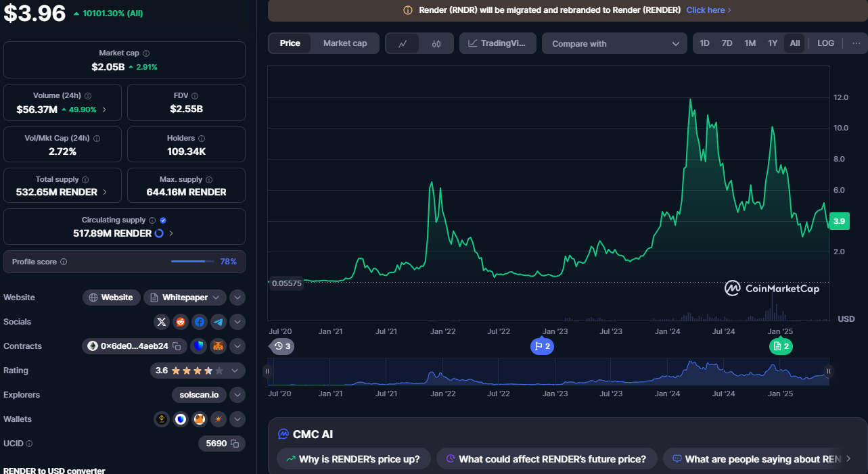Click the blue shield icon in Contracts row

tap(198, 346)
